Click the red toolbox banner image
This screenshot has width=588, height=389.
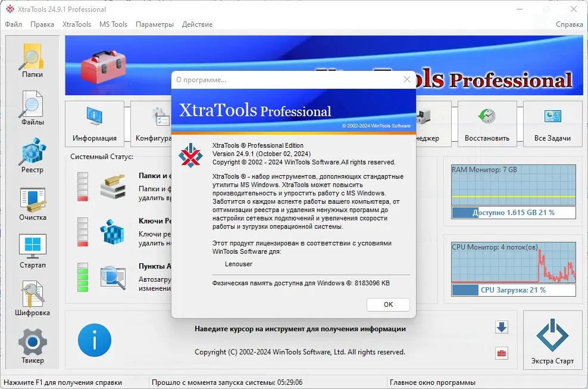coord(104,66)
